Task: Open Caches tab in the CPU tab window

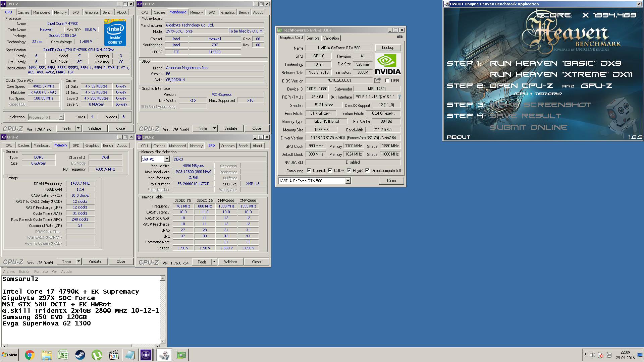Action: pyautogui.click(x=23, y=12)
